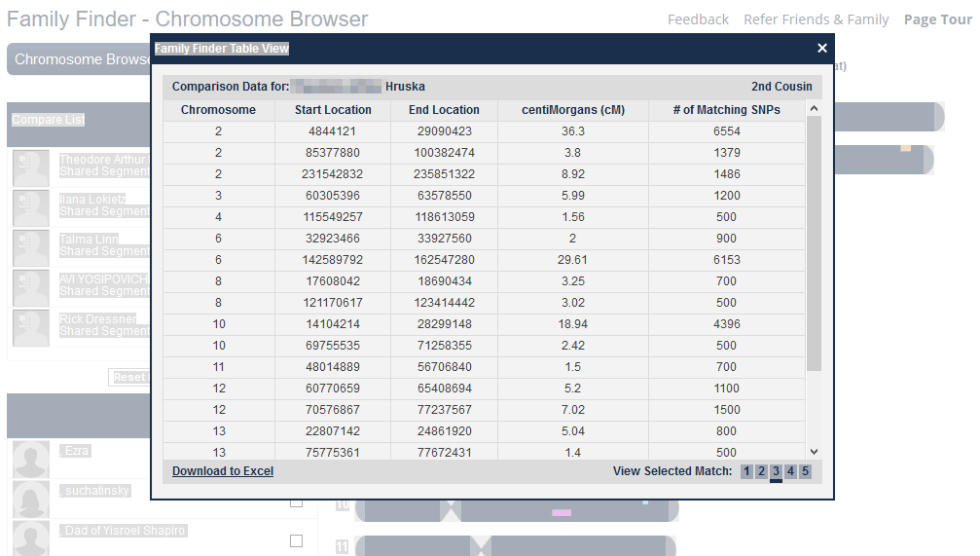Image resolution: width=980 pixels, height=556 pixels.
Task: Click start location 70576867
Action: point(333,410)
